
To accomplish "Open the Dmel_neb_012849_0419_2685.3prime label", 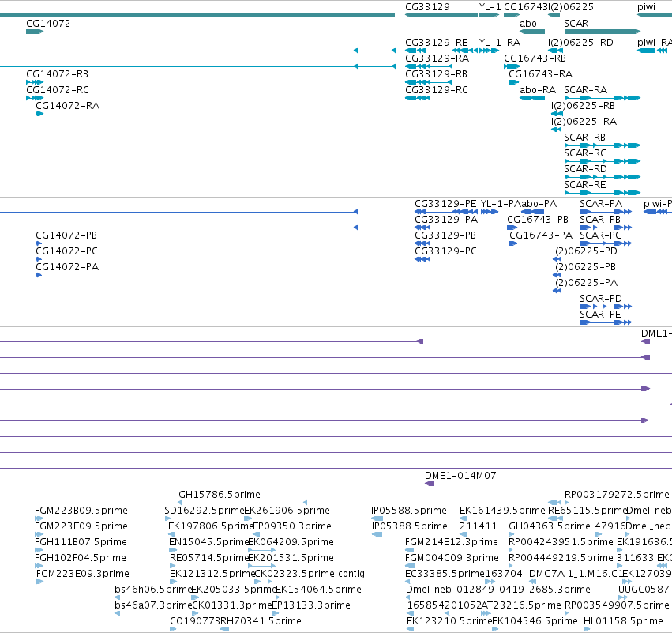I will (498, 590).
